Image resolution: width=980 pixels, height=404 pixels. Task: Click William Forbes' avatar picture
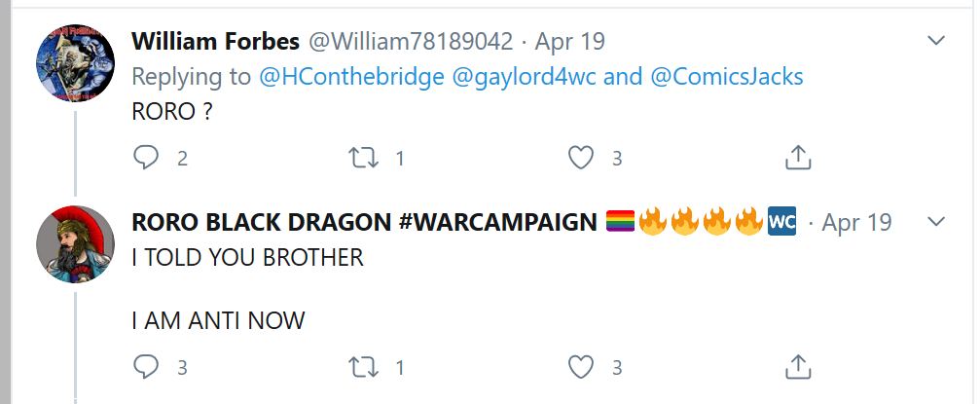(x=76, y=63)
